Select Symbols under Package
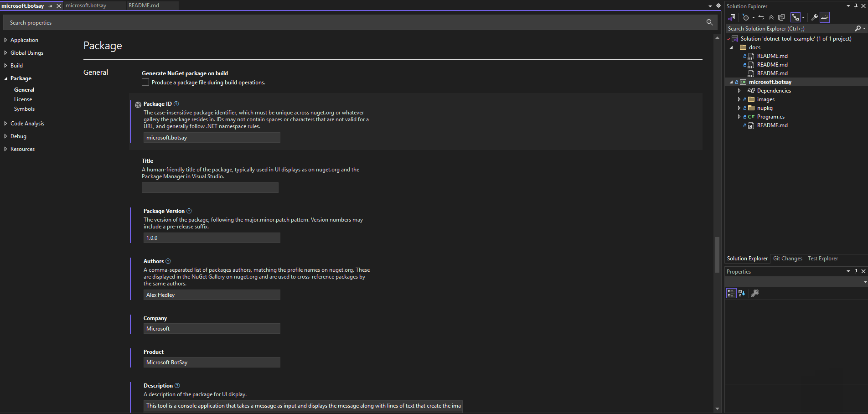 [x=24, y=109]
